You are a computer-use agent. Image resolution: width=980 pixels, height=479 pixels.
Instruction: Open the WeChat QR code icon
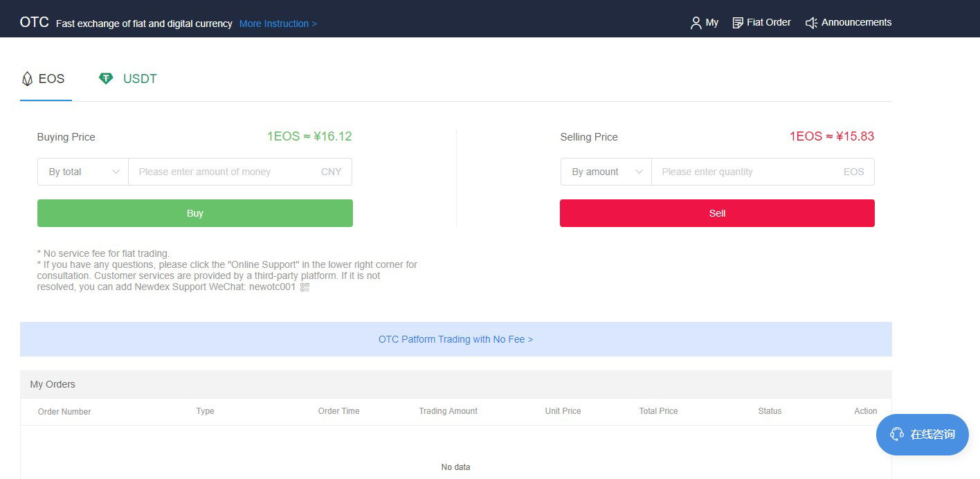pos(305,287)
